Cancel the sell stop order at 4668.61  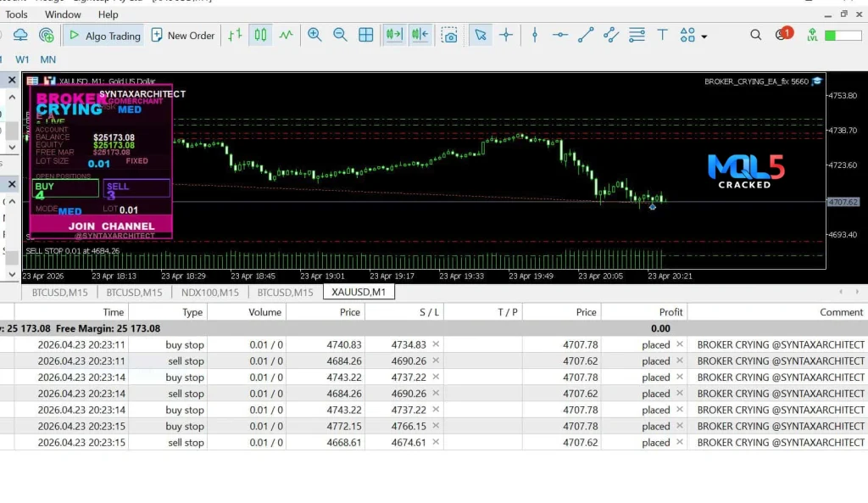point(680,442)
